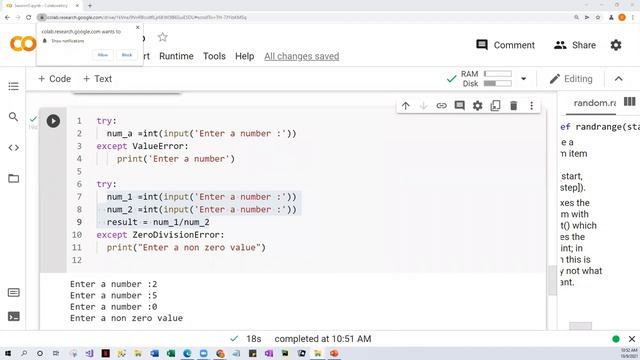
Task: Click the line 'except ValueError:'
Action: coord(142,146)
